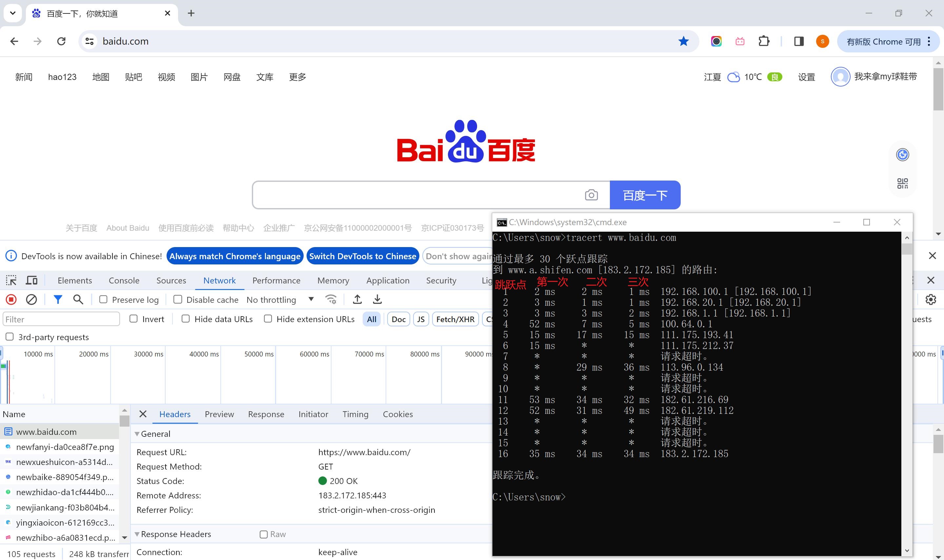
Task: Open the network search magnifier
Action: point(78,299)
